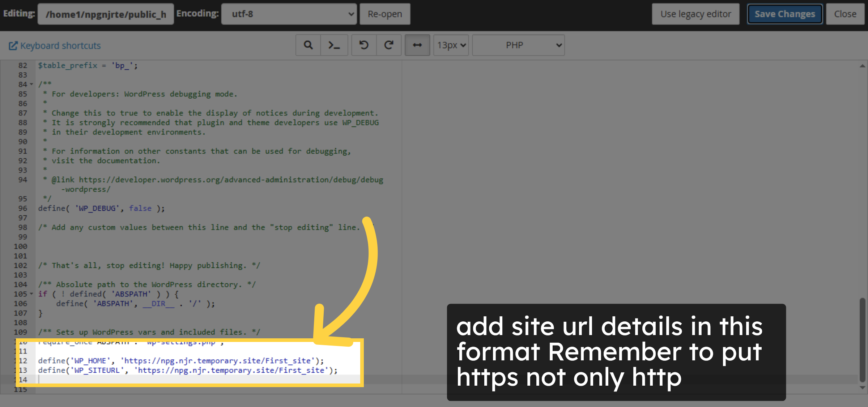This screenshot has height=407, width=868.
Task: Click the scrollbar up arrow
Action: point(862,65)
